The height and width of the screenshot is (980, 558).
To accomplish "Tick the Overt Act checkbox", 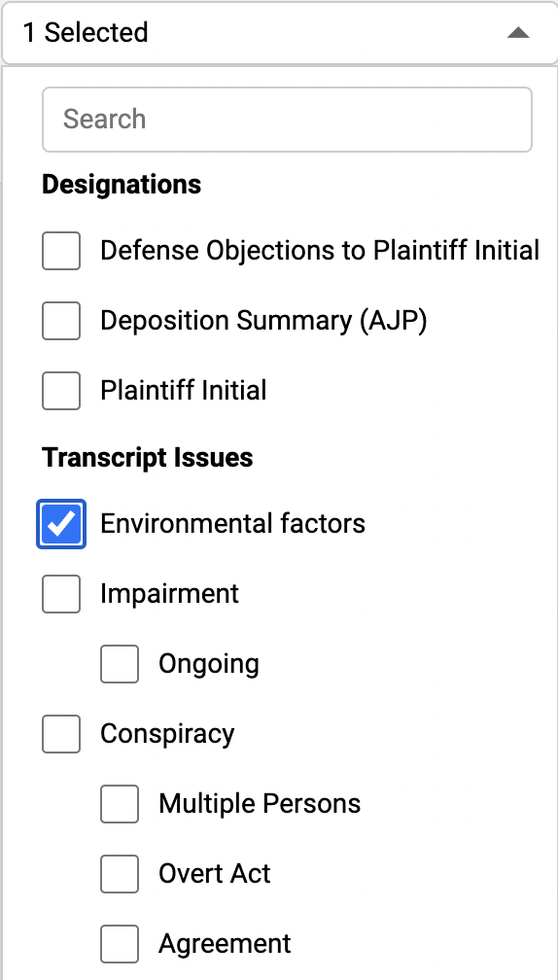I will point(120,874).
